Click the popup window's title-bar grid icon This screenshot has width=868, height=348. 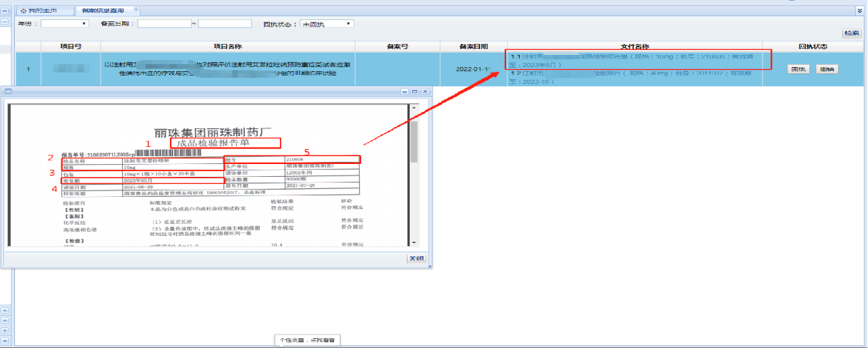[x=9, y=92]
